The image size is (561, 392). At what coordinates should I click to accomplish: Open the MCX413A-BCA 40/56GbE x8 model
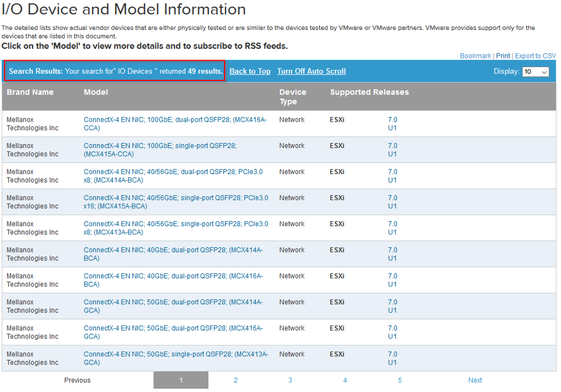[176, 228]
